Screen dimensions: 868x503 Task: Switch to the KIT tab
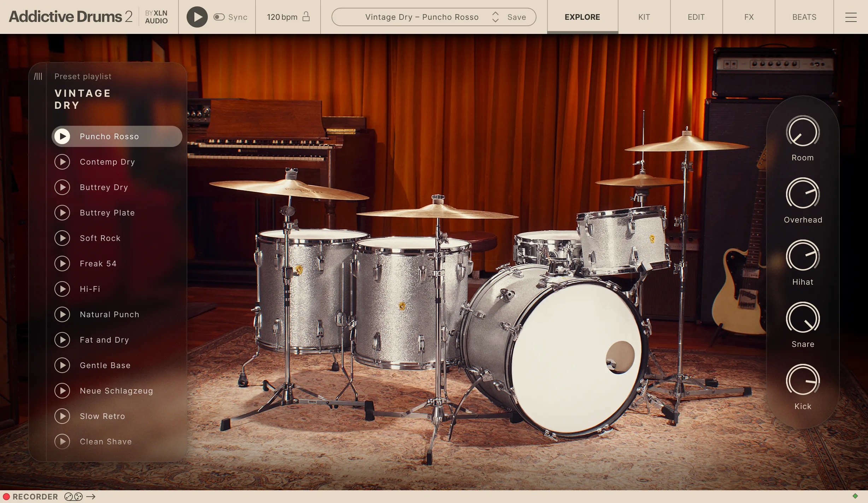coord(643,17)
